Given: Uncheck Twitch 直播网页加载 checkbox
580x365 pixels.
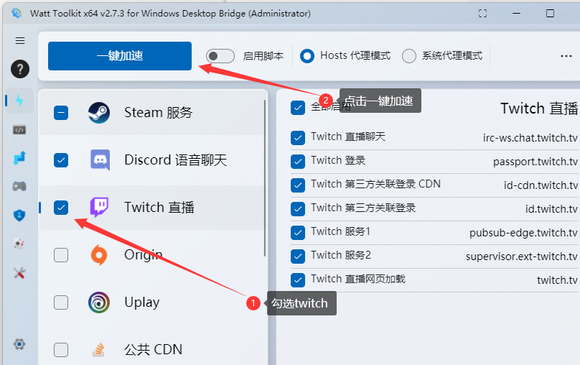Looking at the screenshot, I should [x=298, y=280].
